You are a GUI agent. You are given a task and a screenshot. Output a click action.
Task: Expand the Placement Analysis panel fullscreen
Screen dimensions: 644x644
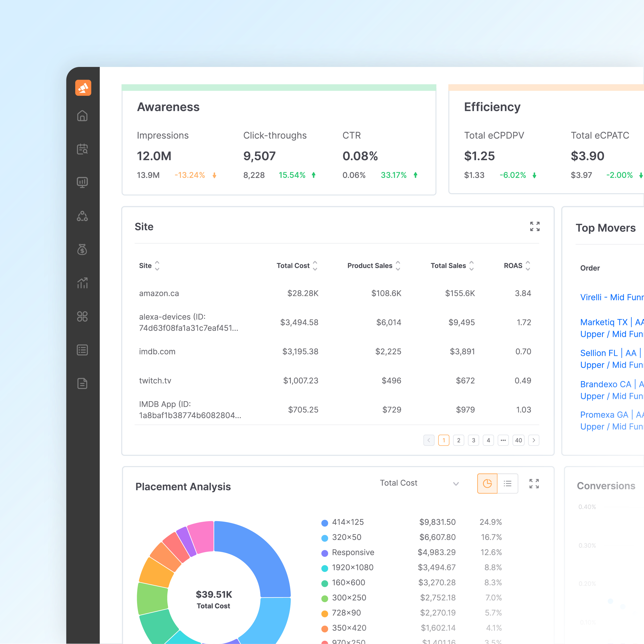point(534,483)
